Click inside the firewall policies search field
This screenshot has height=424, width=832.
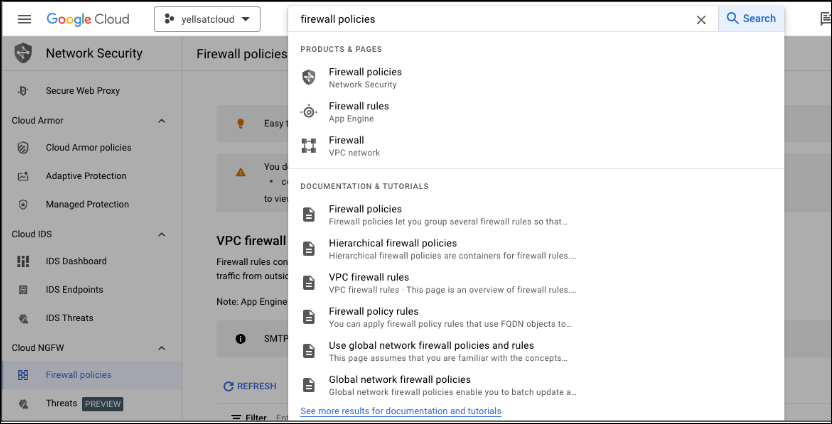[493, 19]
